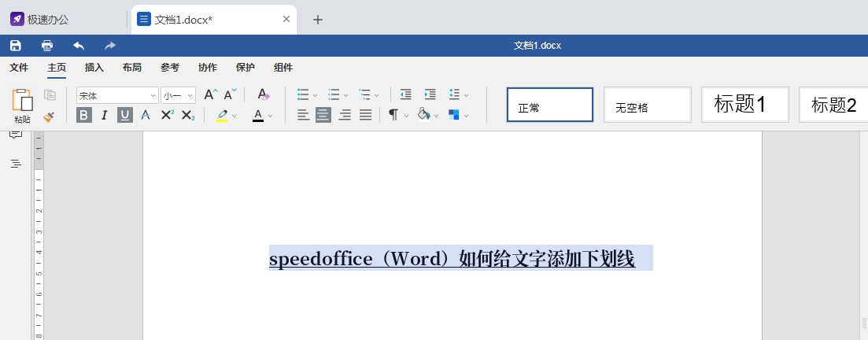The image size is (868, 340).
Task: Apply black font color
Action: pos(258,115)
